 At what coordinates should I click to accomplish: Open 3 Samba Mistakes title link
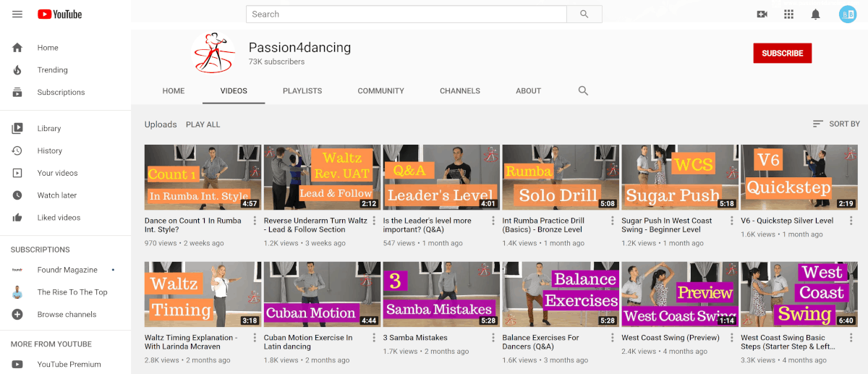[x=415, y=338]
